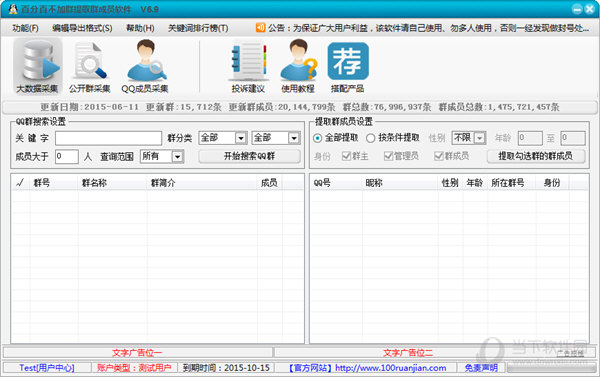Focus the minimum 年龄 input field
600x377 pixels.
click(x=530, y=138)
